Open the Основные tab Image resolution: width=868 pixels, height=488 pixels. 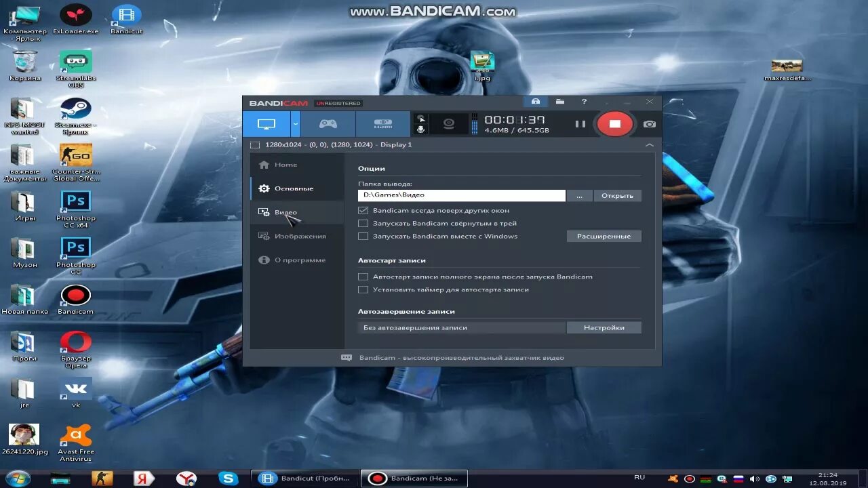tap(297, 188)
